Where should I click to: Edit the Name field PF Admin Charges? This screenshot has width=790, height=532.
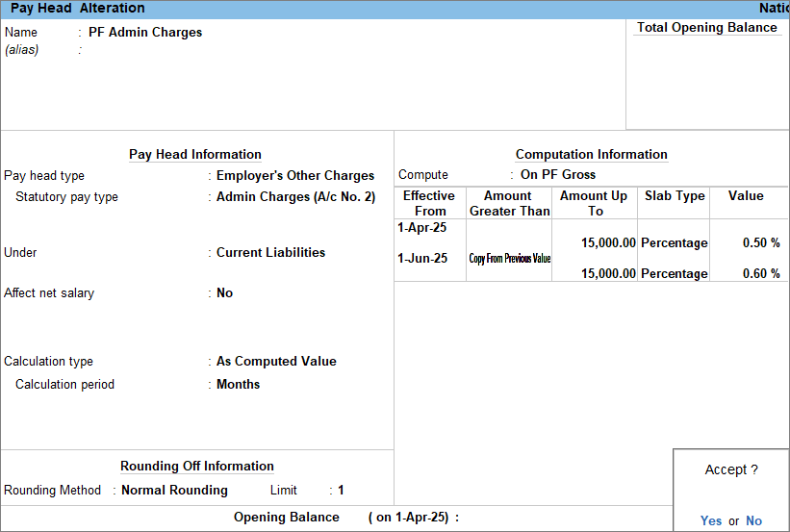(145, 32)
